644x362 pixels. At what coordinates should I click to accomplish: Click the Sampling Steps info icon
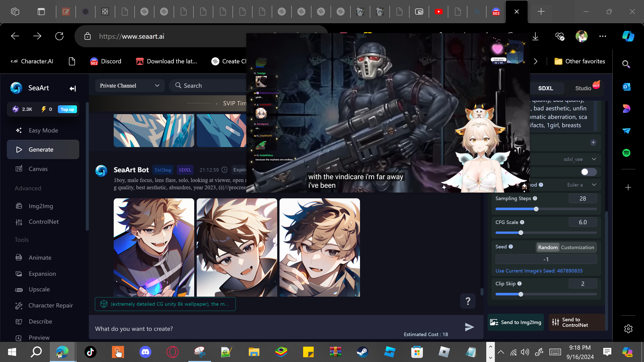(535, 198)
